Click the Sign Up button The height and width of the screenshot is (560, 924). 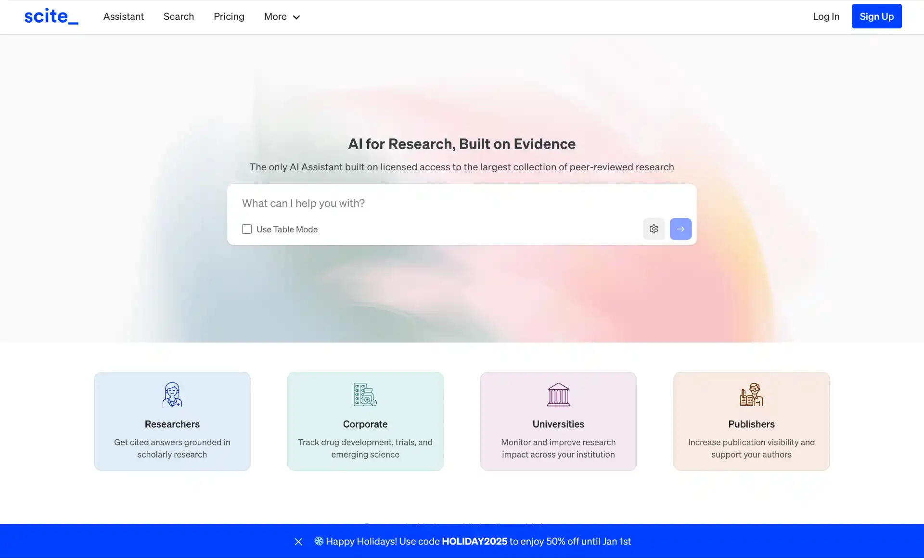click(876, 16)
